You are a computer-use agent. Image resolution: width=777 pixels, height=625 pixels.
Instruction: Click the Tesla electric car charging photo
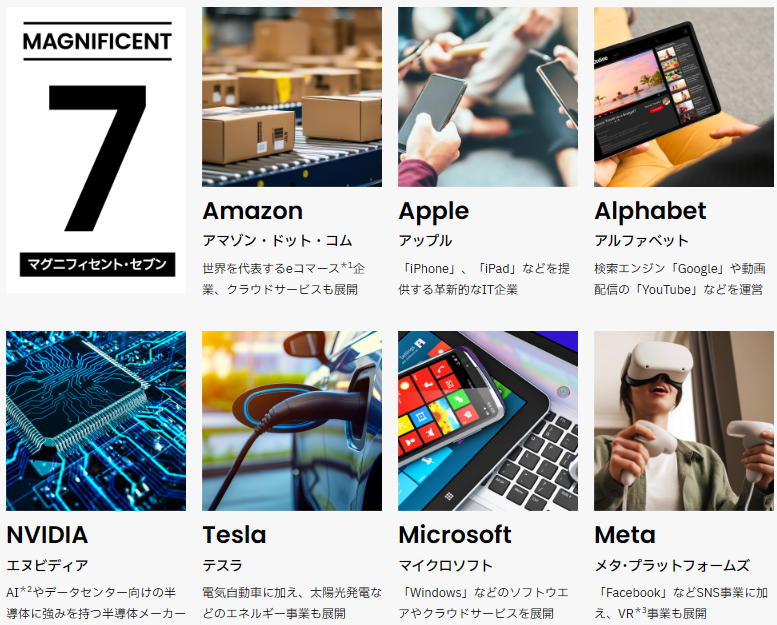292,421
